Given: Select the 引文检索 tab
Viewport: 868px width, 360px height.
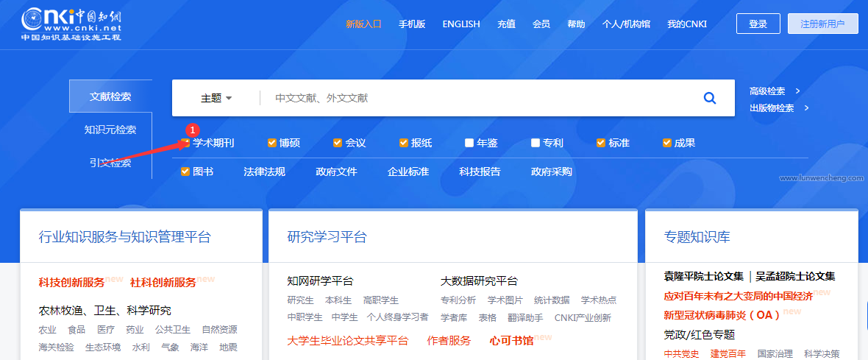Looking at the screenshot, I should point(111,163).
